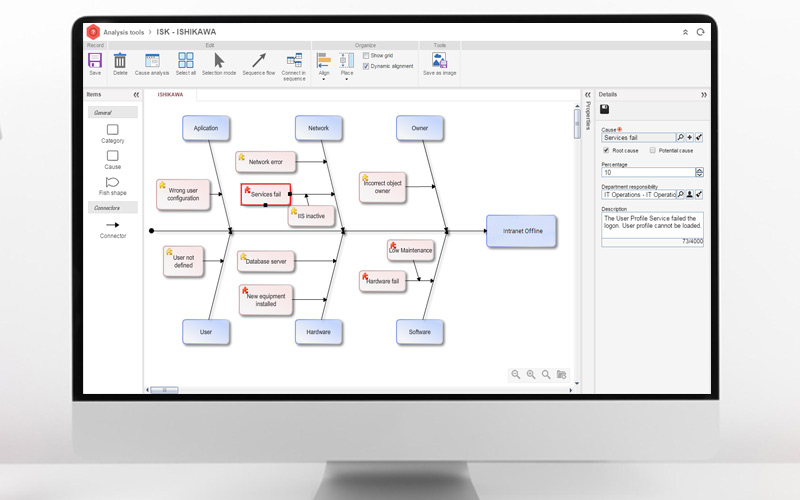Switch to the ISHIKAWA tab

tap(171, 95)
